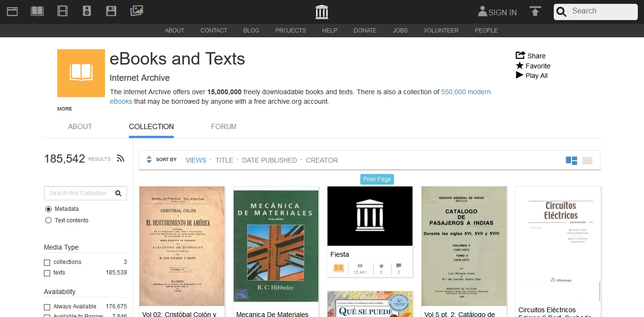Open the Mecánica de Materiales cover
Viewport: 644px width, 317px height.
pos(276,246)
